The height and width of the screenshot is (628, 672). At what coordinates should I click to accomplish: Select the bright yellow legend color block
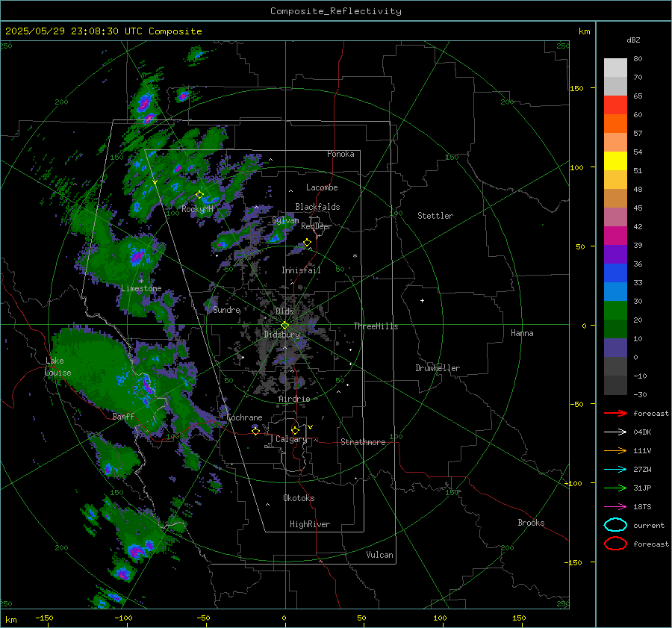tap(615, 161)
